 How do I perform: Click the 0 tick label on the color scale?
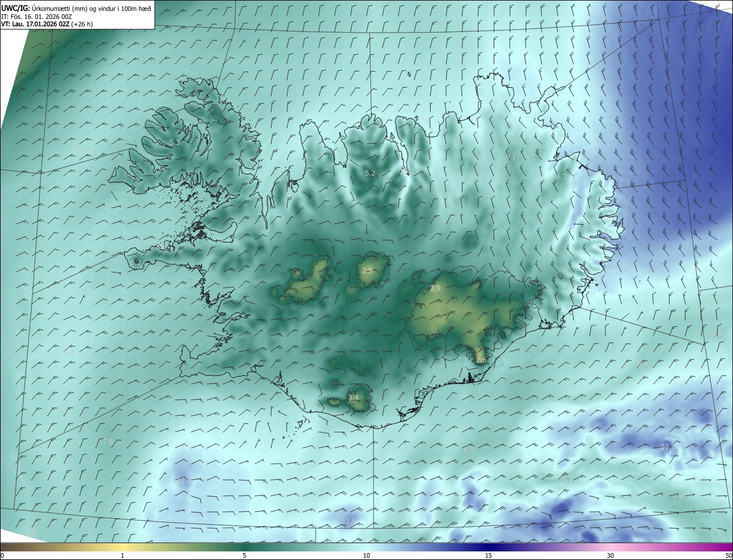2,555
